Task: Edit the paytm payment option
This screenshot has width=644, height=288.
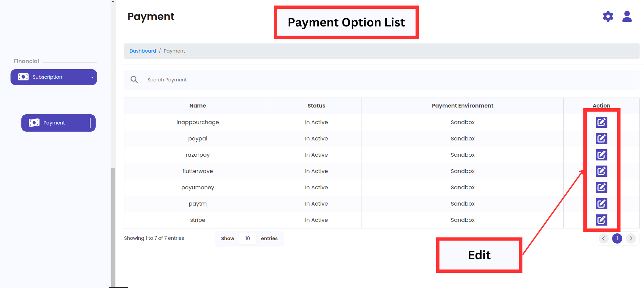Action: pyautogui.click(x=601, y=204)
